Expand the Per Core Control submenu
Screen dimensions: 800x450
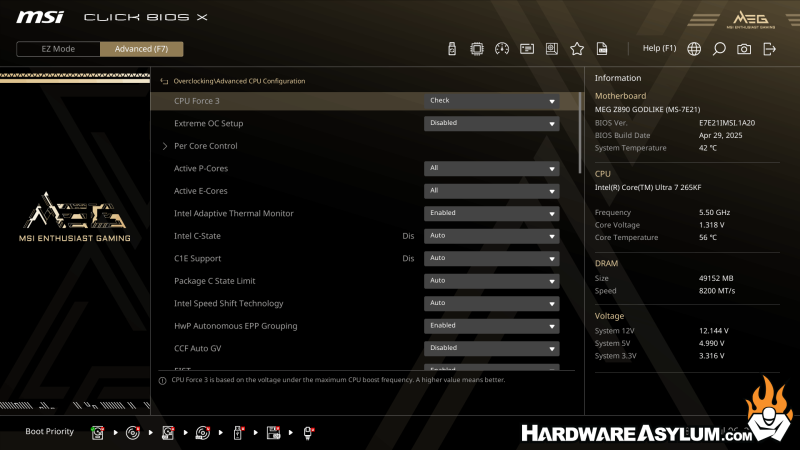206,146
